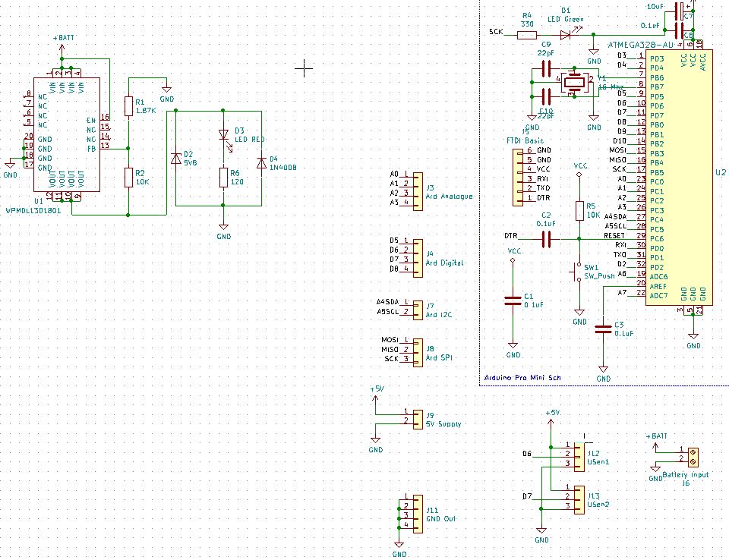The height and width of the screenshot is (560, 729).
Task: Click the SW_Push switch SW1 symbol
Action: [579, 272]
